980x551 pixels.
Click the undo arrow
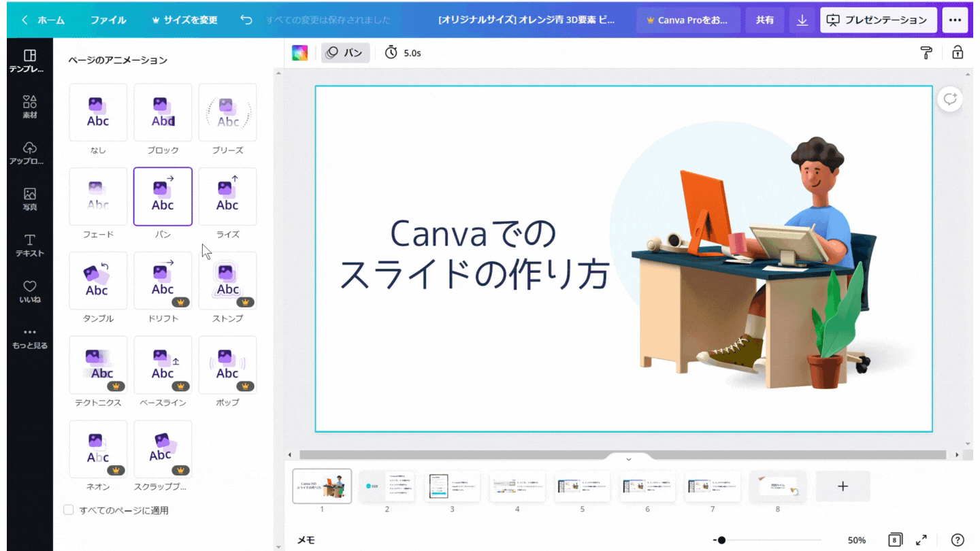(x=246, y=20)
